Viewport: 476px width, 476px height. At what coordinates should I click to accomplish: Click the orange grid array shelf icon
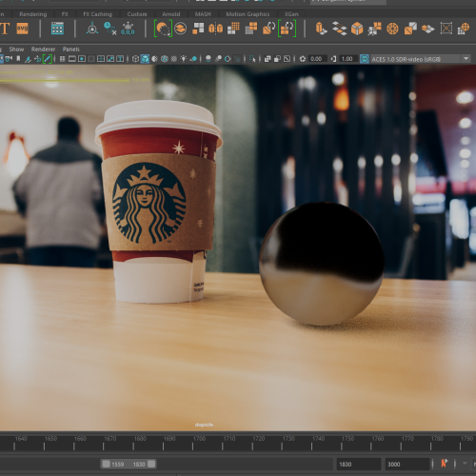pyautogui.click(x=233, y=29)
